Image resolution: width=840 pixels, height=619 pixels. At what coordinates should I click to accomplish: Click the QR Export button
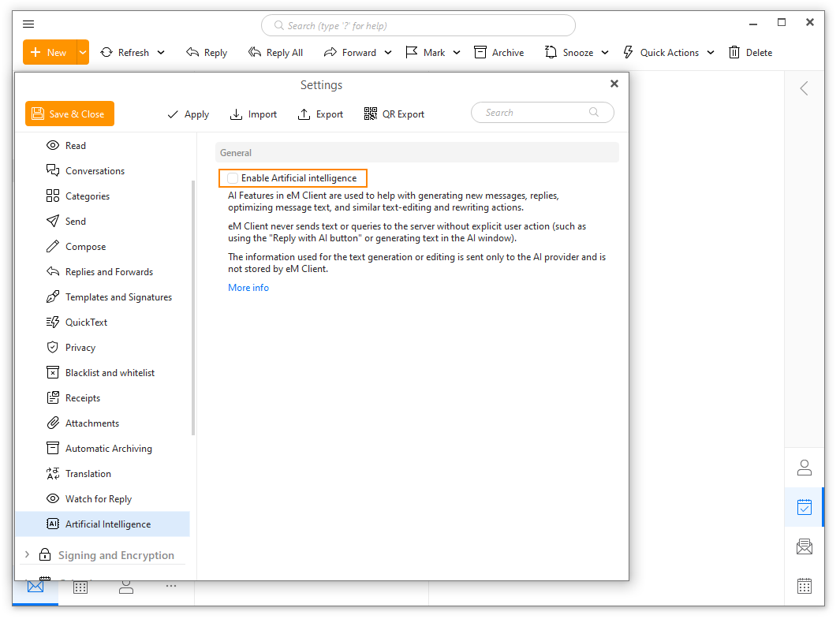click(x=394, y=114)
